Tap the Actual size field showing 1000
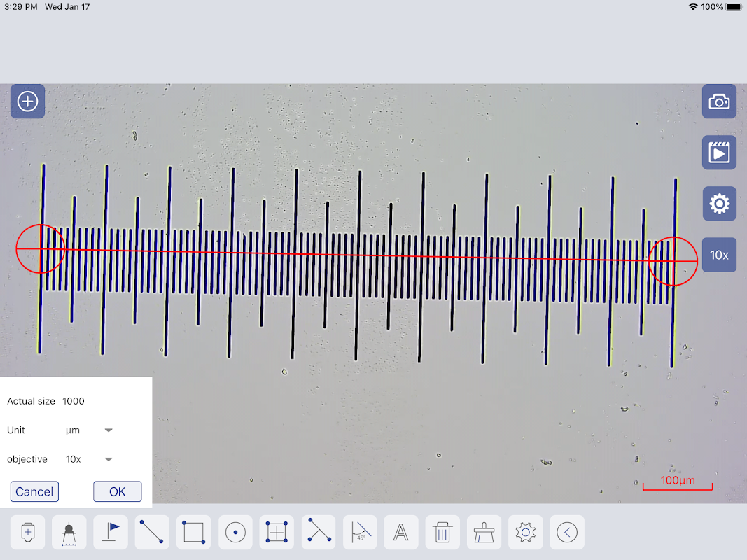Image resolution: width=747 pixels, height=560 pixels. tap(74, 401)
